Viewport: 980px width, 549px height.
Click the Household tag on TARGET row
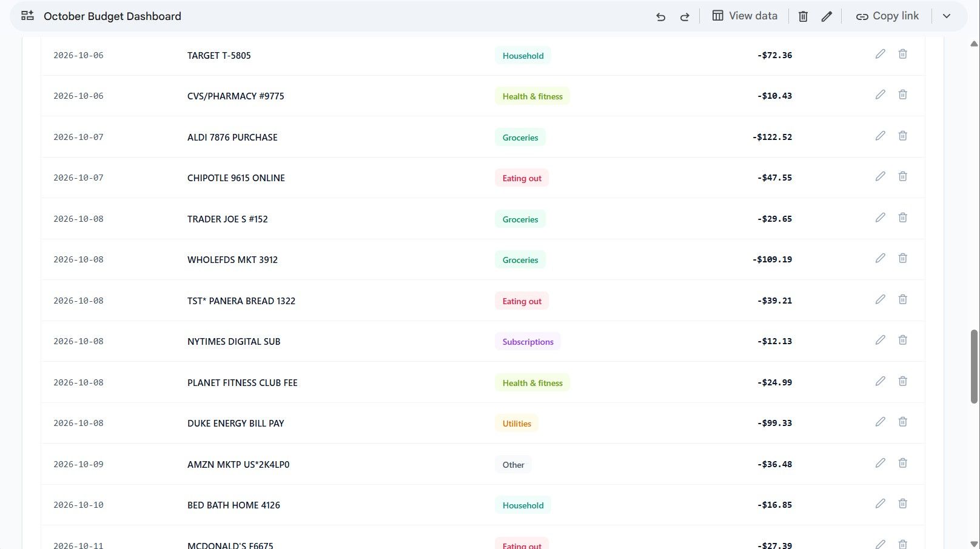[x=523, y=56]
